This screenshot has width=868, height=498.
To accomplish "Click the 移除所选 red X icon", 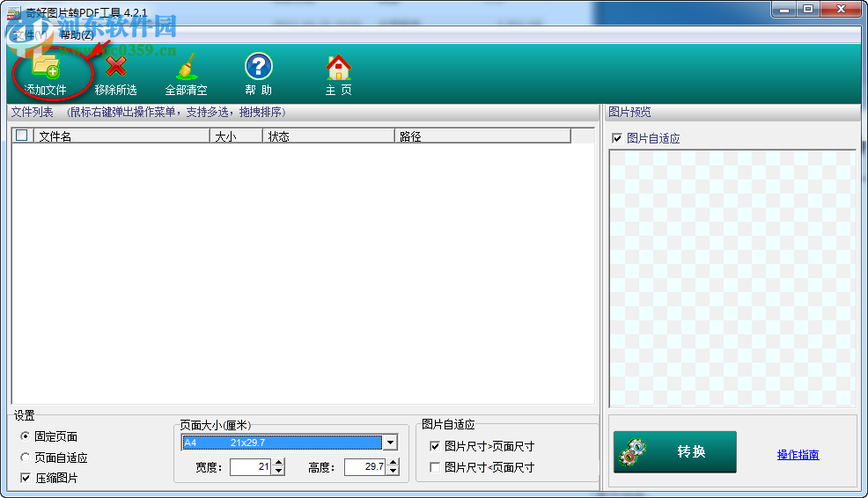I will pyautogui.click(x=115, y=66).
